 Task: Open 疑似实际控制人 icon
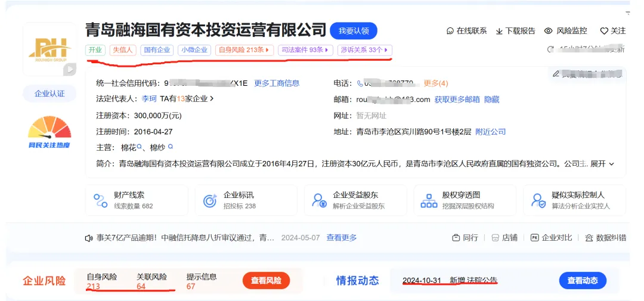(538, 200)
